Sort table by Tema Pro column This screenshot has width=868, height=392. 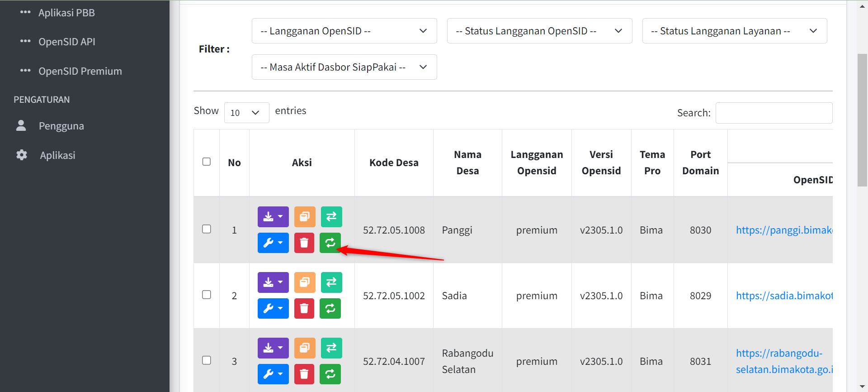pyautogui.click(x=652, y=163)
